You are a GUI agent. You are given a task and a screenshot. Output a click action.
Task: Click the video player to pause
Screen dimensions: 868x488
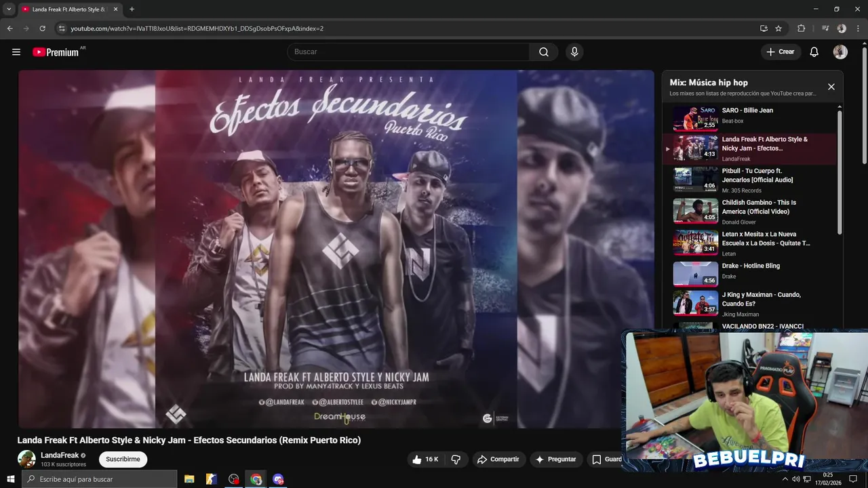point(336,249)
